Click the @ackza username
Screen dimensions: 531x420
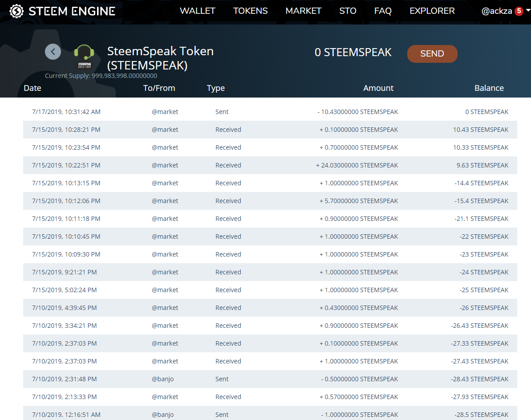click(x=496, y=11)
